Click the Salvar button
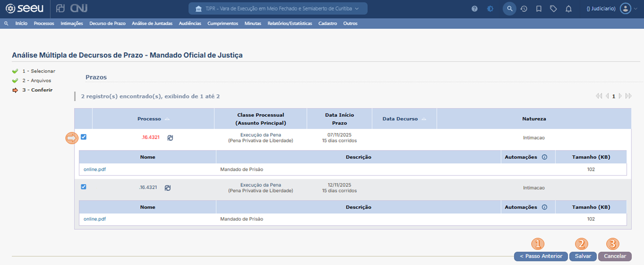 [x=583, y=256]
